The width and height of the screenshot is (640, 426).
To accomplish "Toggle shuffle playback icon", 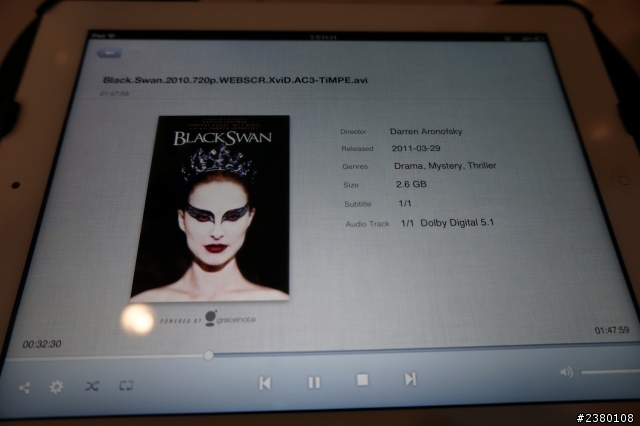I will pyautogui.click(x=92, y=386).
